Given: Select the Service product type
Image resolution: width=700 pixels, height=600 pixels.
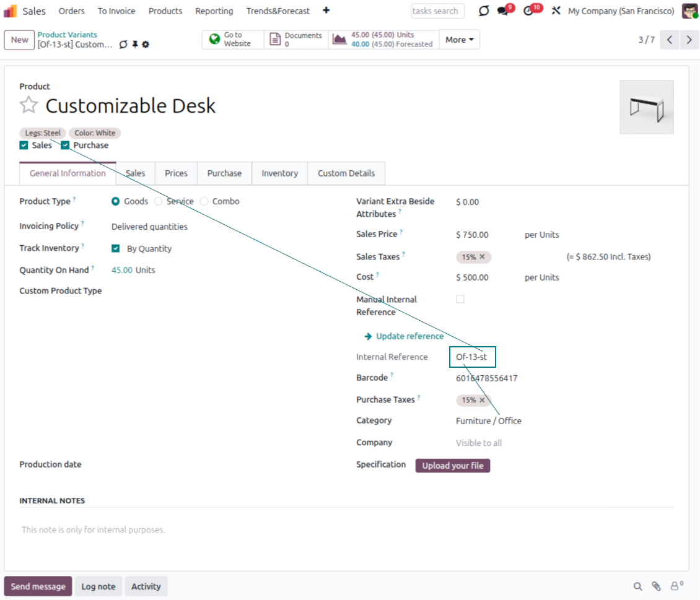Looking at the screenshot, I should [159, 201].
